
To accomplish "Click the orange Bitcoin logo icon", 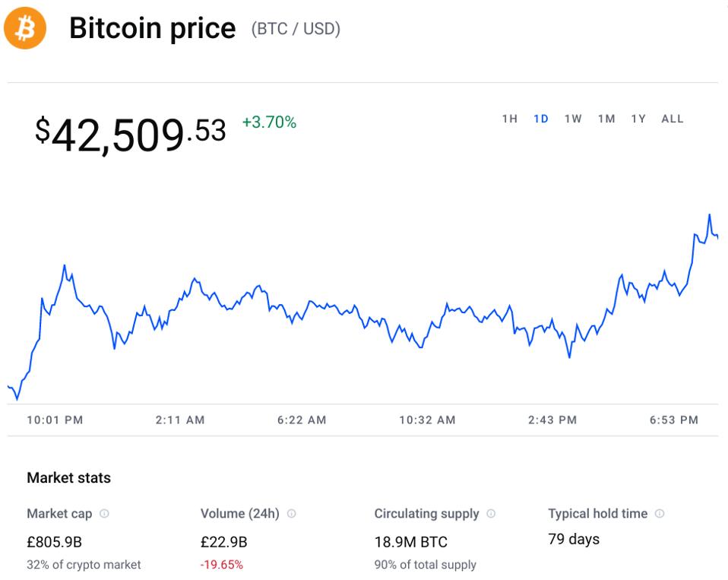I will [25, 28].
